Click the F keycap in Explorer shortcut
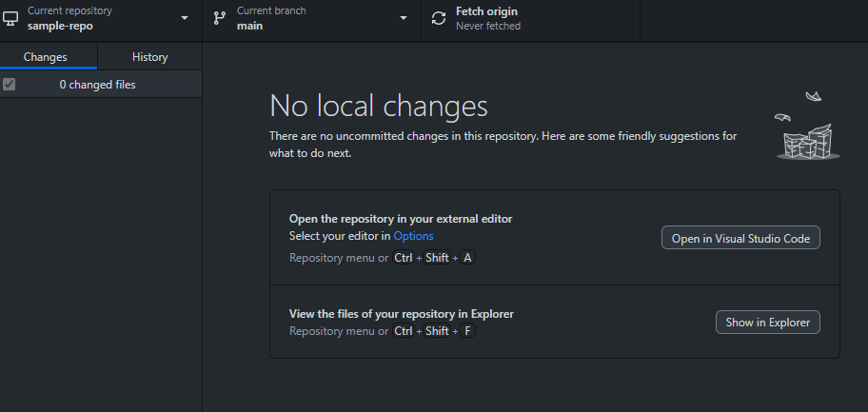868x412 pixels. click(467, 330)
